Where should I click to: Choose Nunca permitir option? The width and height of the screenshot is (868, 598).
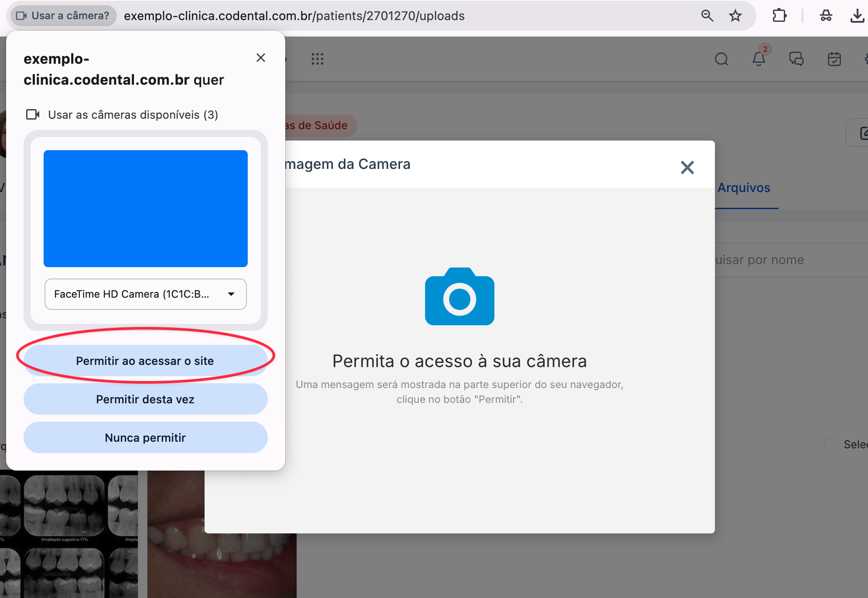tap(145, 438)
